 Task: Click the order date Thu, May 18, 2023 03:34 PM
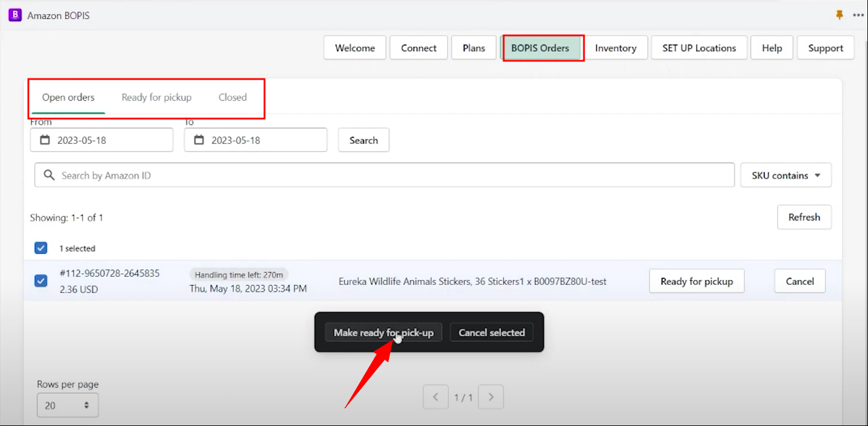point(248,289)
